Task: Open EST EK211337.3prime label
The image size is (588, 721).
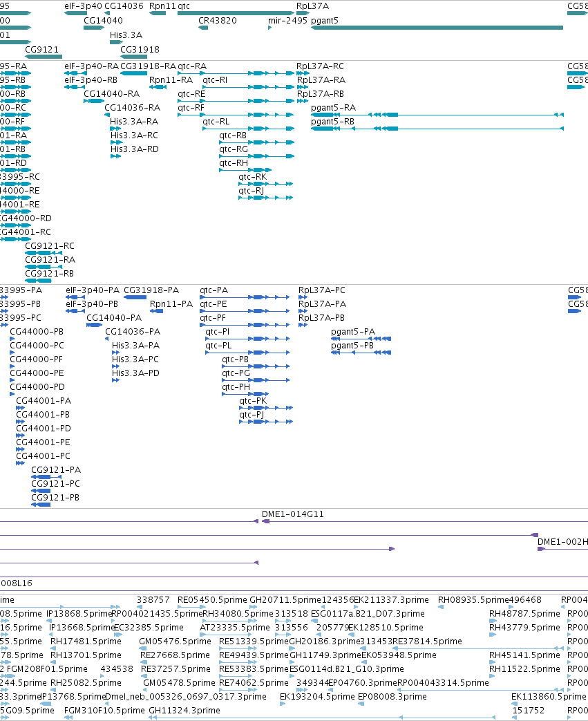Action: click(391, 600)
